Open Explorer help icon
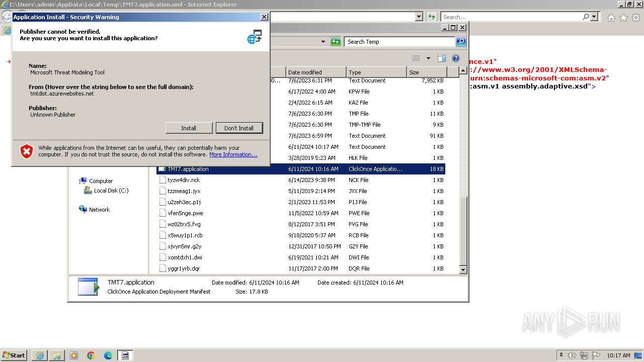 pos(456,58)
